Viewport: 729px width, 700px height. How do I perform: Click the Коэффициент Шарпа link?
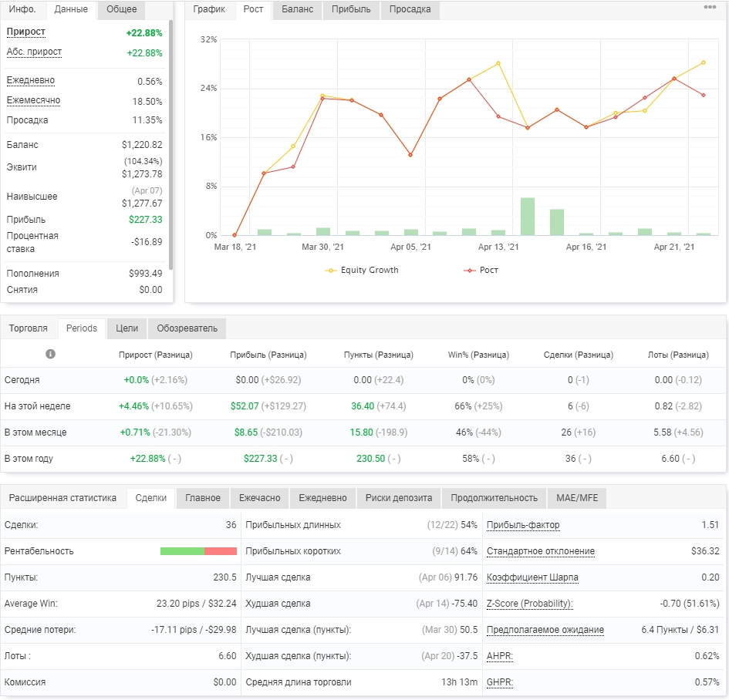(x=532, y=577)
